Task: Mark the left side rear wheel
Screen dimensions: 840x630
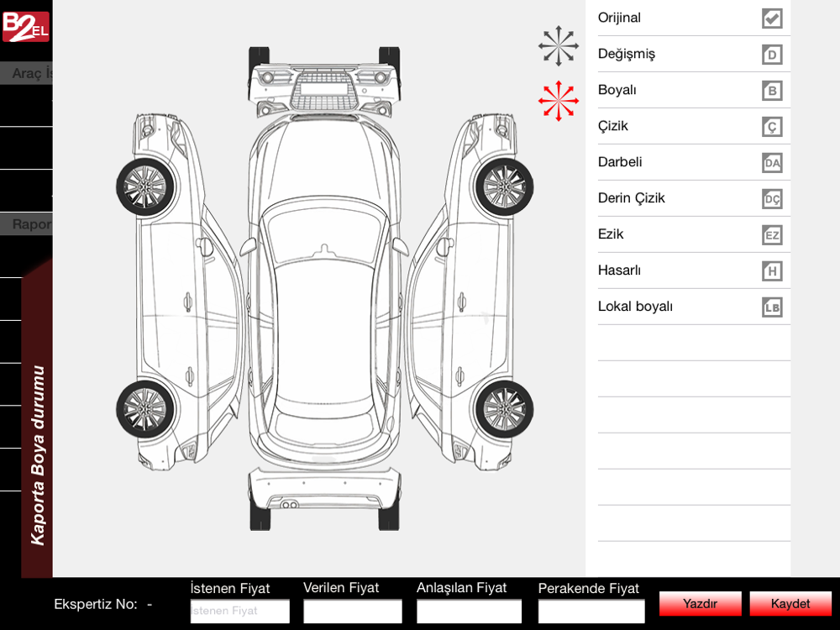Action: (x=145, y=410)
